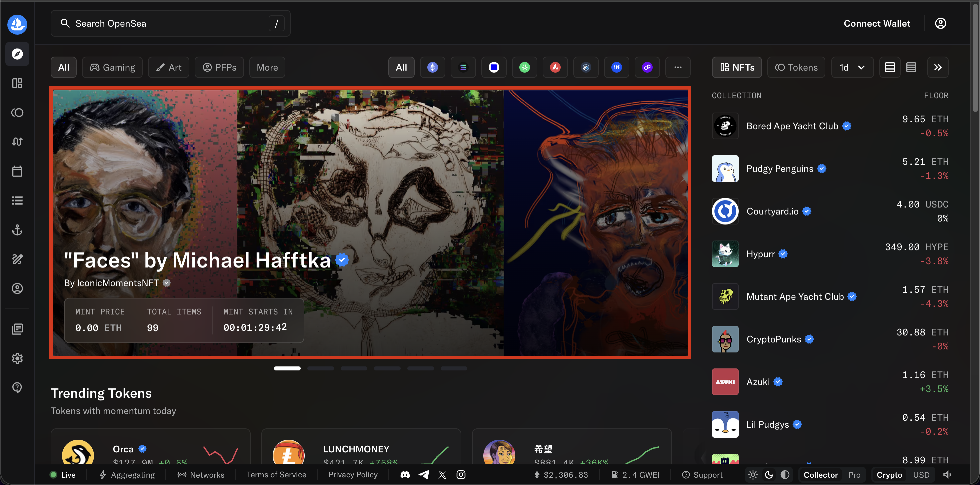Select the Art category tab
This screenshot has width=980, height=485.
(x=169, y=67)
